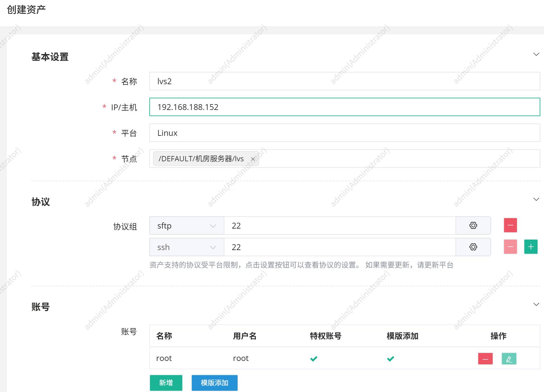Open the sftp protocol dropdown

187,225
